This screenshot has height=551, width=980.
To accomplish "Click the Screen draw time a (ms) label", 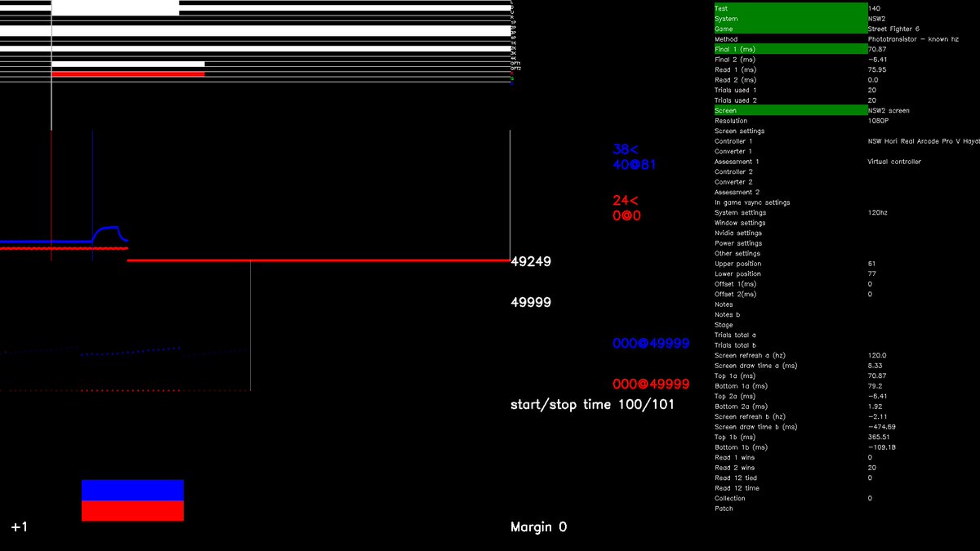I will [x=755, y=366].
